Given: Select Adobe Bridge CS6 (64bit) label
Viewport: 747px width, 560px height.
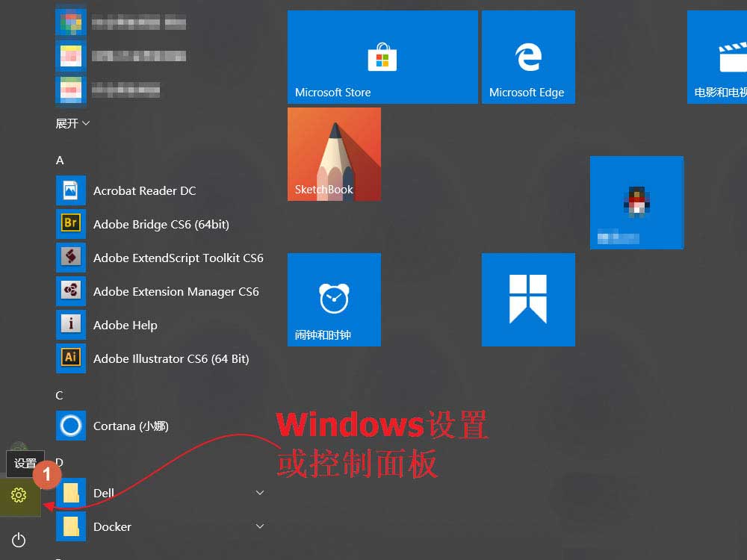Looking at the screenshot, I should pos(161,224).
